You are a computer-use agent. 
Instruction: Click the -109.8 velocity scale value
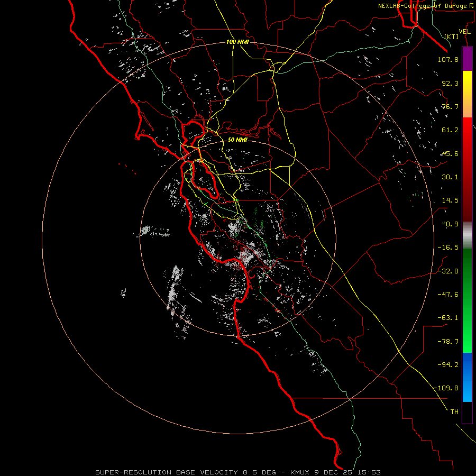[446, 388]
